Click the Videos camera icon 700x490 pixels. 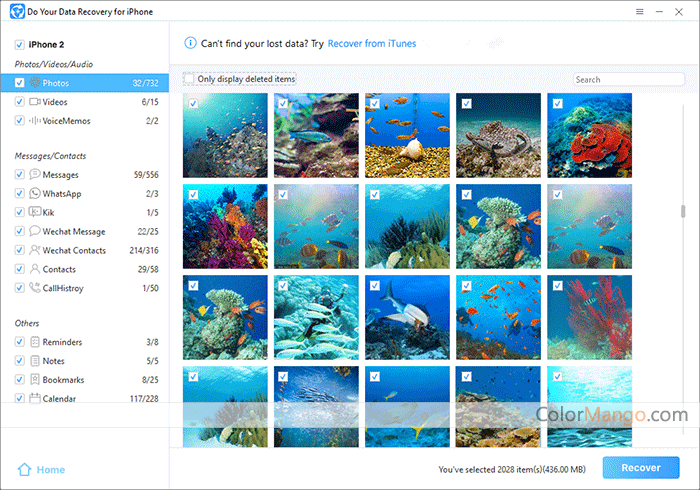click(x=35, y=102)
